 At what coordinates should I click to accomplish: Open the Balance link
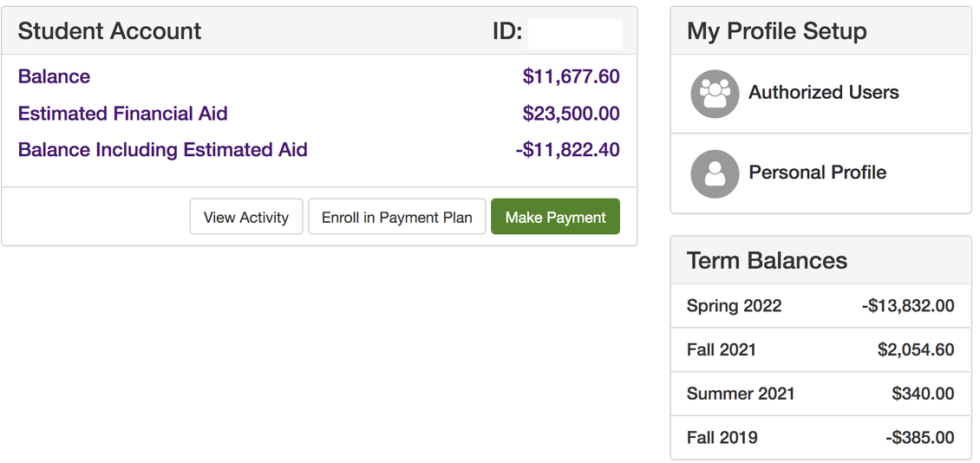tap(54, 76)
